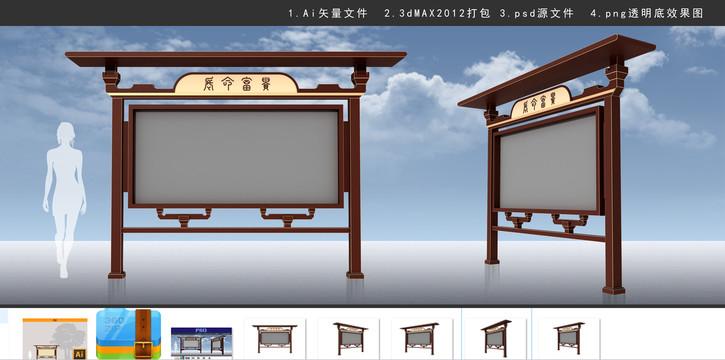Click the small Ai badge on first thumbnail

coord(80,354)
